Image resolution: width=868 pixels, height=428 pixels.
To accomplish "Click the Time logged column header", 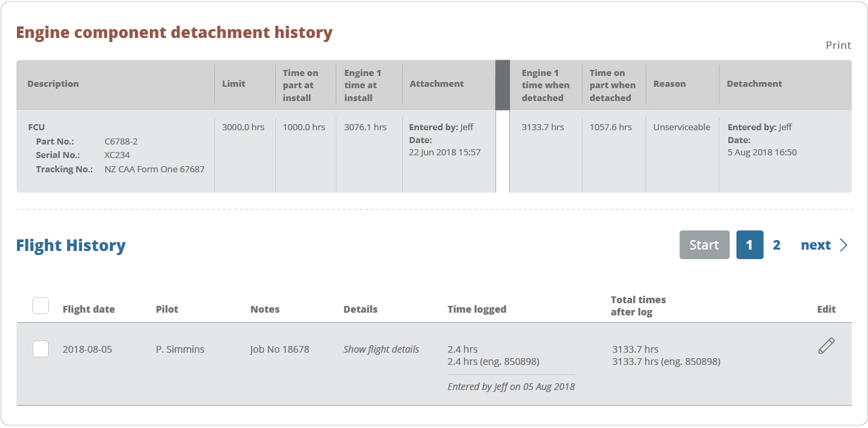I will [477, 309].
